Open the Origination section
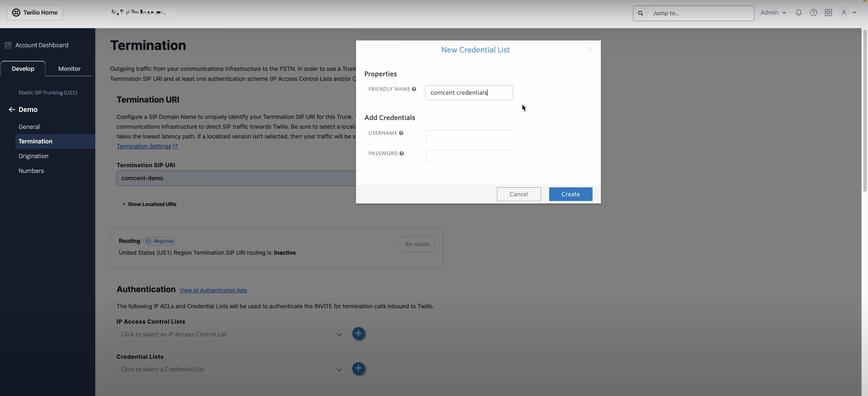Screen dimensions: 868x396 [33, 156]
